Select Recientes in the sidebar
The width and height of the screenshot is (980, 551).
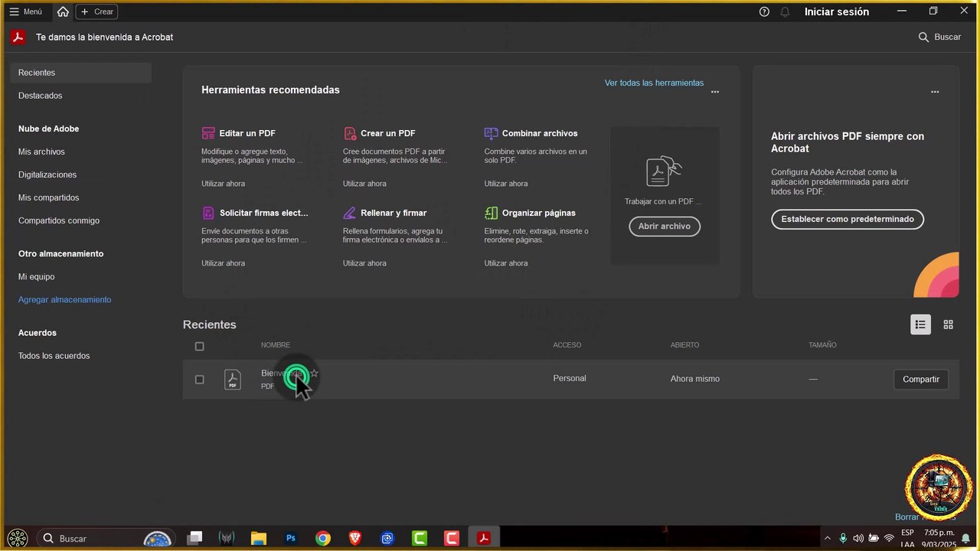pos(80,73)
